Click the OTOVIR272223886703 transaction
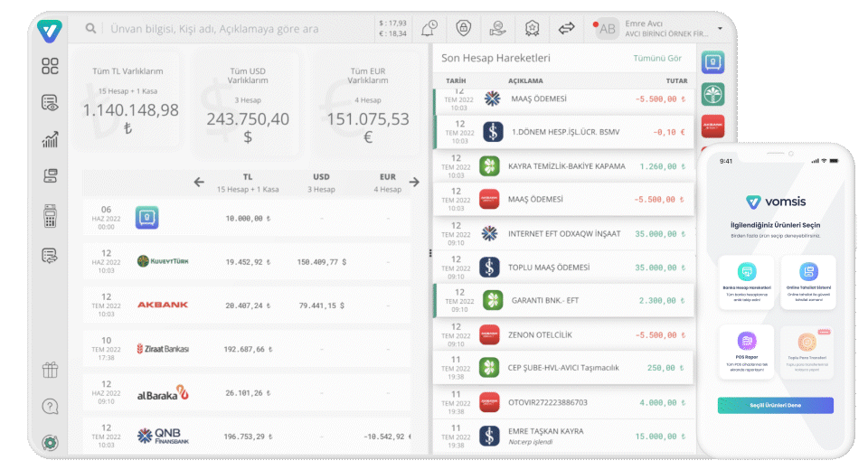 564,402
